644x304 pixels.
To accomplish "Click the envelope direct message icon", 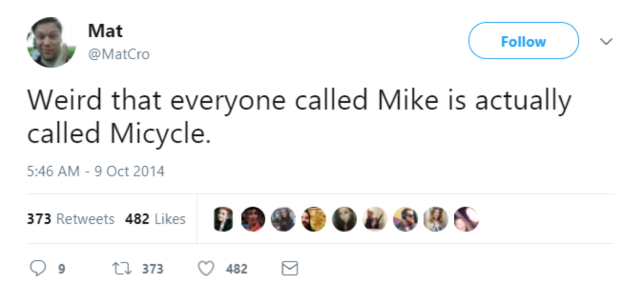I will pos(290,269).
